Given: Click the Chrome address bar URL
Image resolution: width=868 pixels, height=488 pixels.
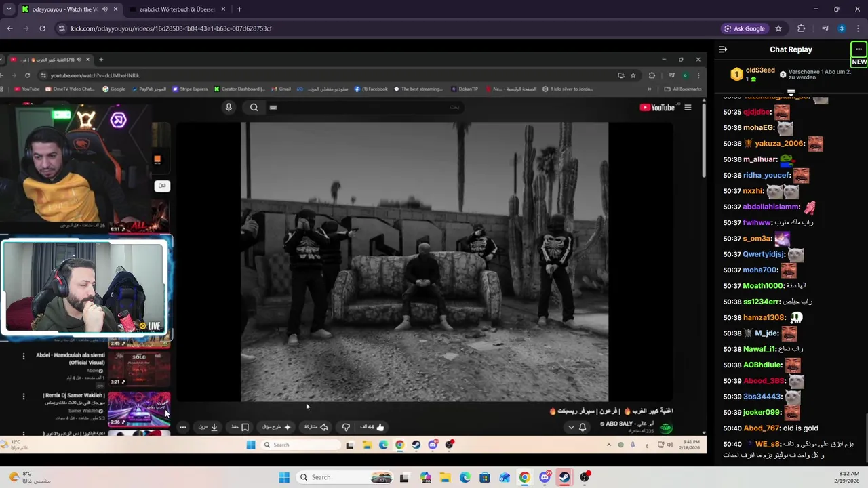Looking at the screenshot, I should [x=172, y=28].
